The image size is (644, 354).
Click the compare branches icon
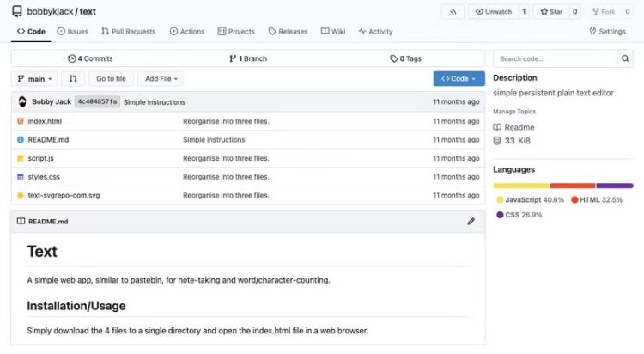(73, 79)
